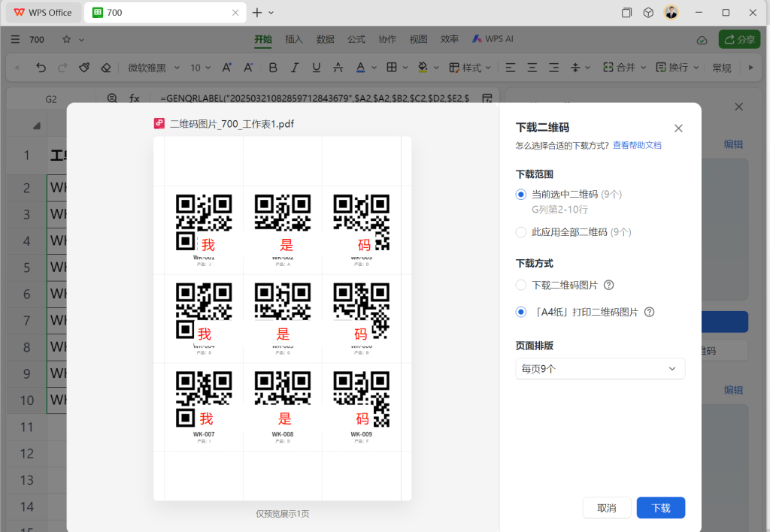The height and width of the screenshot is (532, 770).
Task: Switch to the 开始 ribbon tab
Action: [x=263, y=39]
